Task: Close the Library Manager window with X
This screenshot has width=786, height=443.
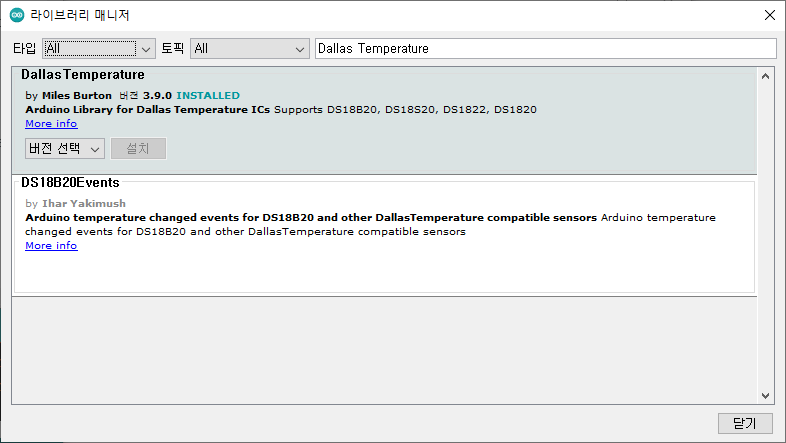Action: [770, 15]
